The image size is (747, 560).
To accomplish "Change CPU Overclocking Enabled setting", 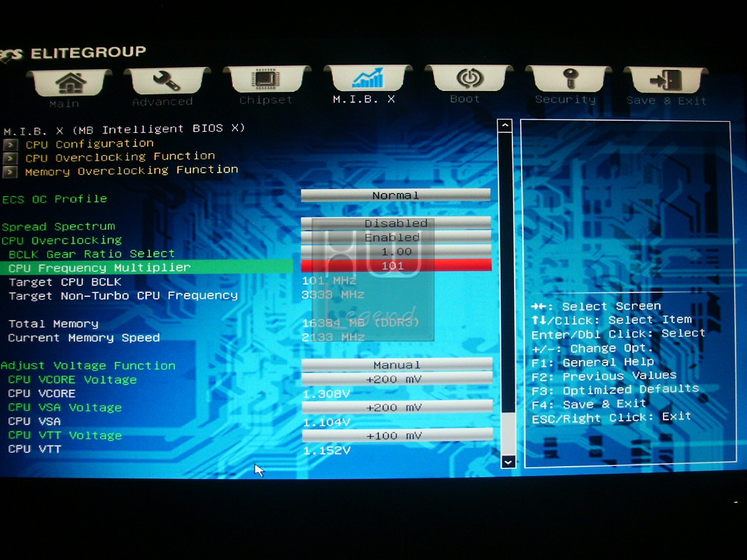I will click(x=396, y=237).
